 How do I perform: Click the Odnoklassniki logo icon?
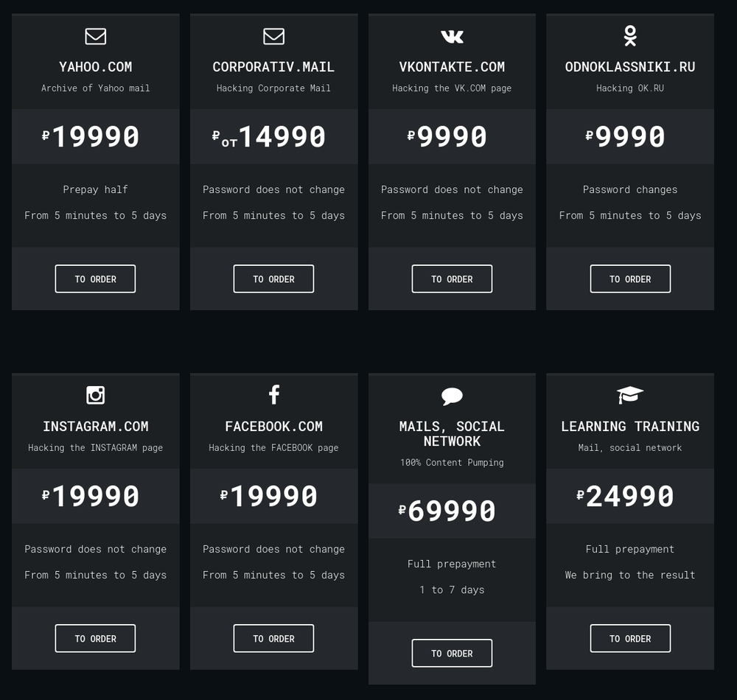(x=630, y=35)
